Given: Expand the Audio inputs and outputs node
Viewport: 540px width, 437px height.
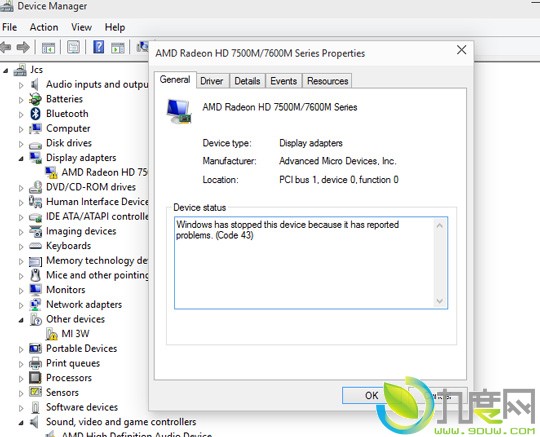Looking at the screenshot, I should click(x=21, y=85).
